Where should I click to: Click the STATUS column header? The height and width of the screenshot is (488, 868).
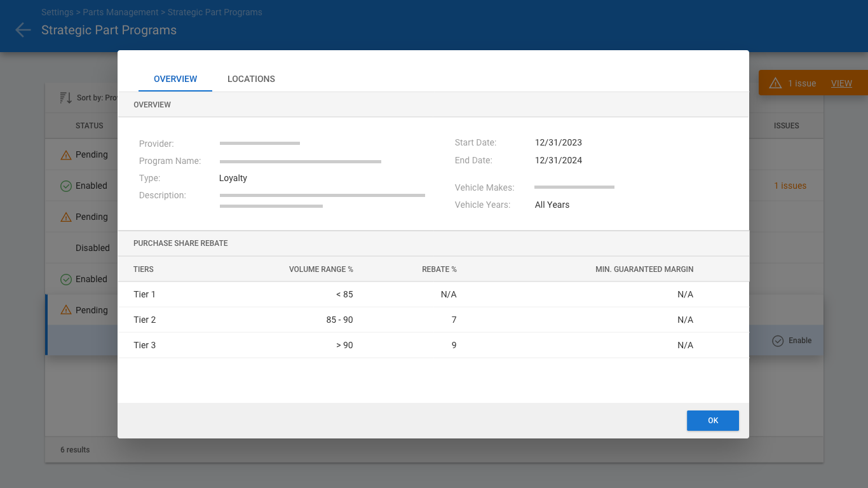[90, 126]
